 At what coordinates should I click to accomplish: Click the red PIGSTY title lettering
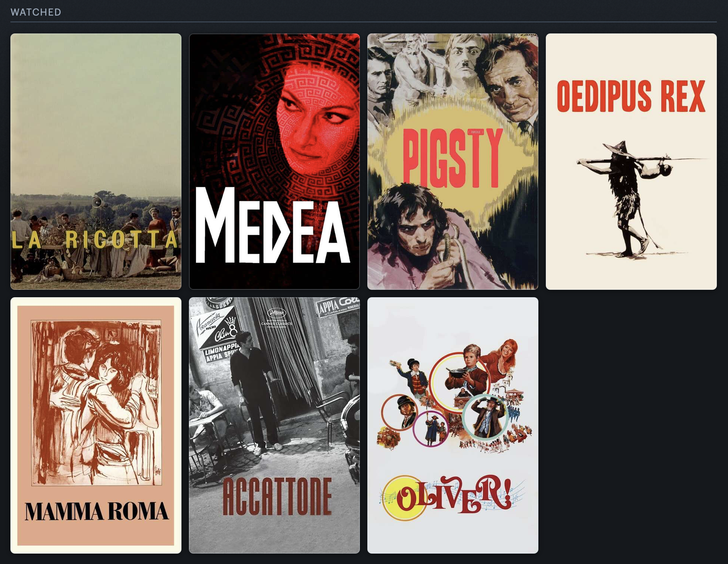453,159
